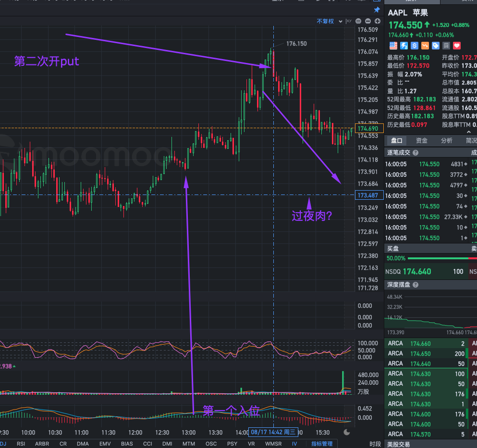Click the ARCA 174.640 bid row
Image resolution: width=477 pixels, height=448 pixels.
(425, 363)
